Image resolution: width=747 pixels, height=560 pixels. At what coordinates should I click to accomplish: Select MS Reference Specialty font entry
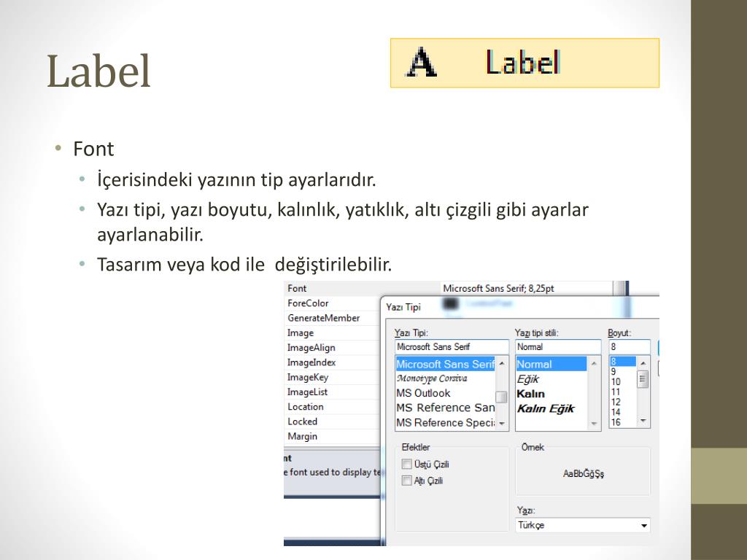click(446, 422)
